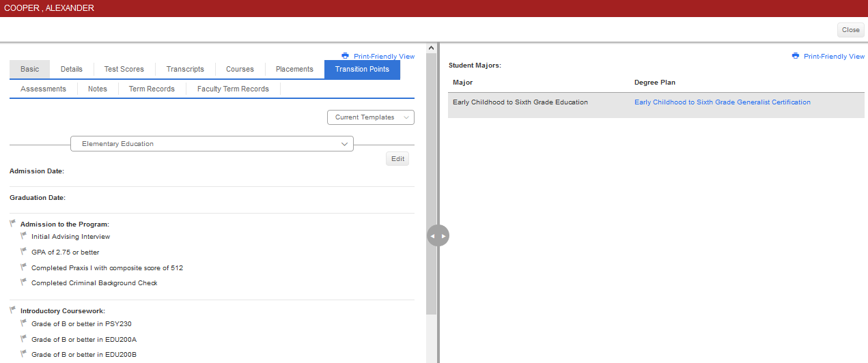Open the Current Templates dropdown
Screen dimensions: 868x363
tap(371, 117)
